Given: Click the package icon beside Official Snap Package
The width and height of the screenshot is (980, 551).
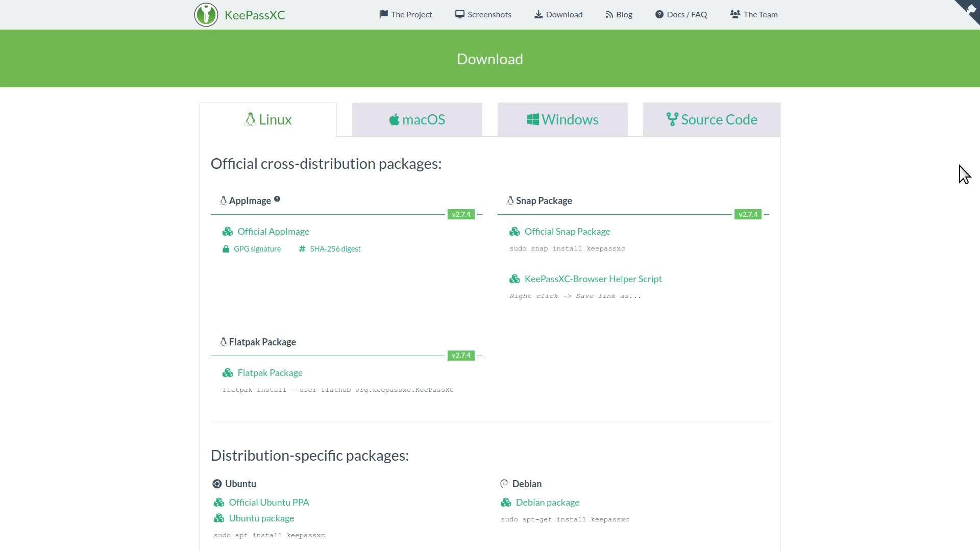Looking at the screenshot, I should pyautogui.click(x=514, y=232).
